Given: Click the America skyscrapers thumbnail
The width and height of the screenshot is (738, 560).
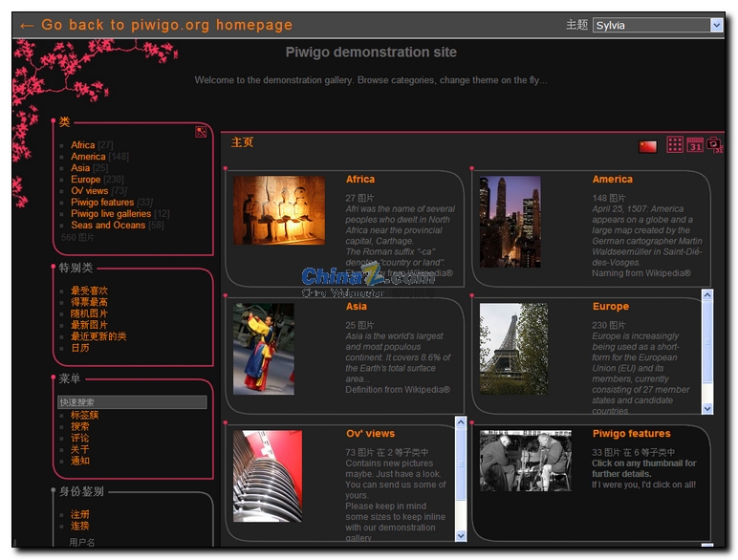Looking at the screenshot, I should (x=510, y=222).
